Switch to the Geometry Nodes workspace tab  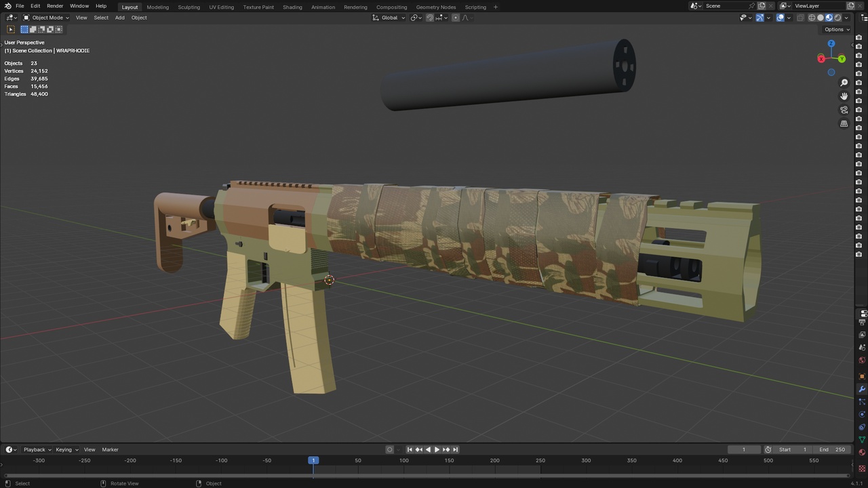click(x=436, y=7)
